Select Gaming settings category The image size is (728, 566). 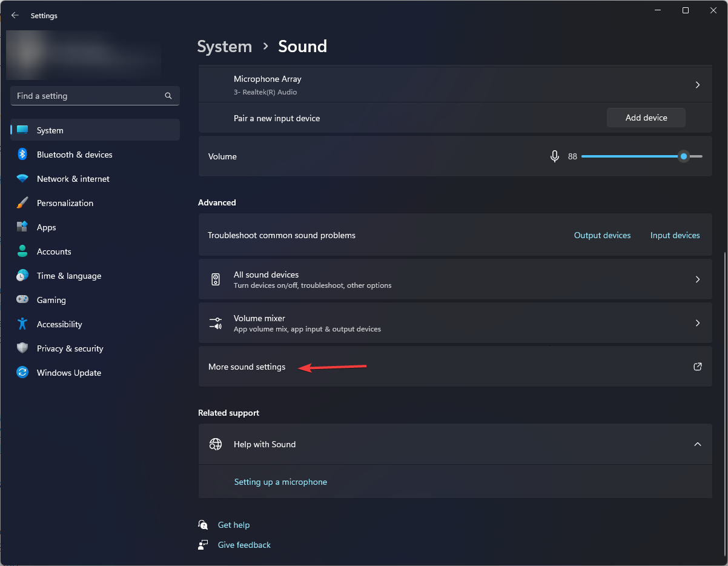(x=95, y=300)
